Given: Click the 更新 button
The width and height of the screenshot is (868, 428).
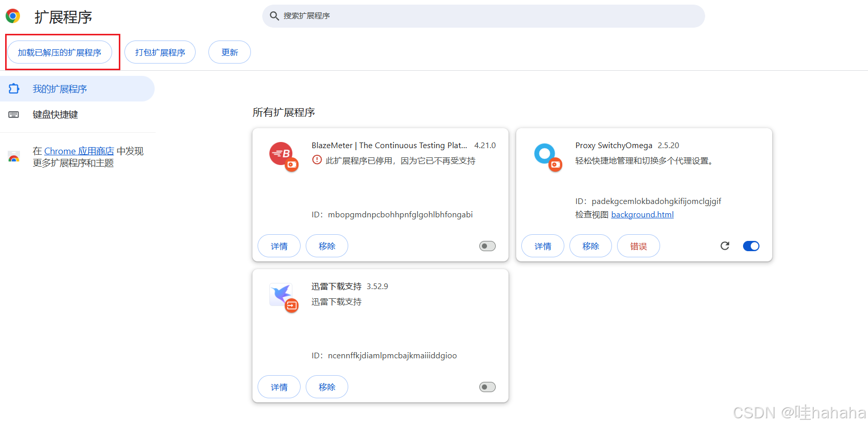Looking at the screenshot, I should tap(229, 52).
